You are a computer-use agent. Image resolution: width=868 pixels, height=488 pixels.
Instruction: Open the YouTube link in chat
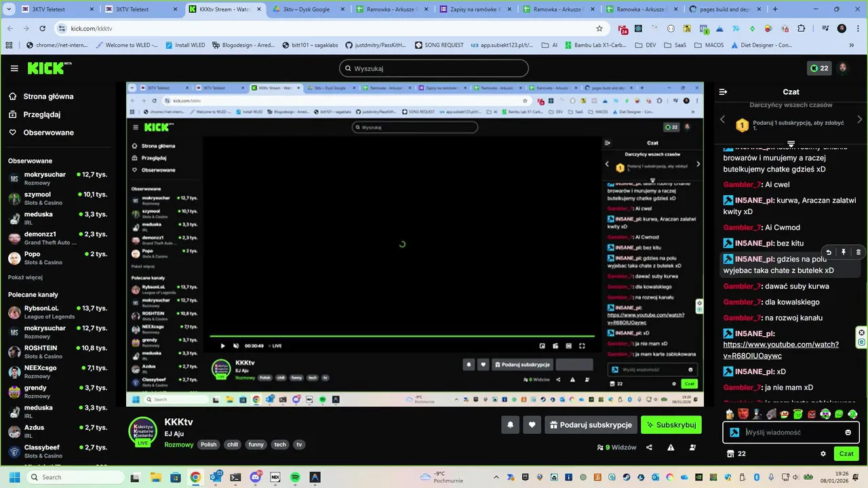pyautogui.click(x=781, y=350)
